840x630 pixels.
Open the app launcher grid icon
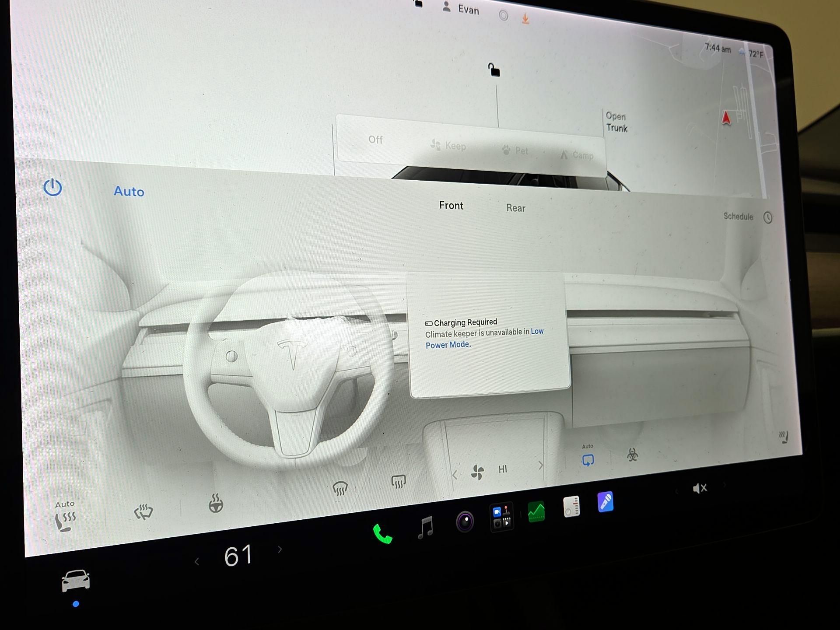(502, 517)
